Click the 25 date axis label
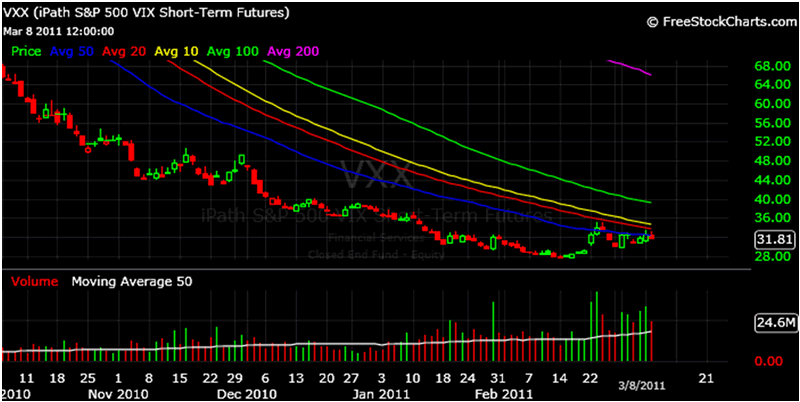Image resolution: width=800 pixels, height=402 pixels. tap(88, 379)
